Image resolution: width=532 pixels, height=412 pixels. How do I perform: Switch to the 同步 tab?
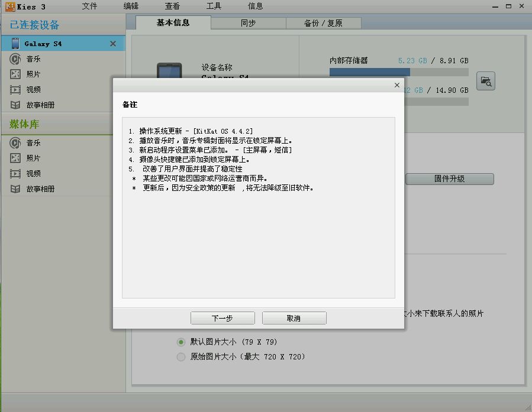click(x=249, y=24)
